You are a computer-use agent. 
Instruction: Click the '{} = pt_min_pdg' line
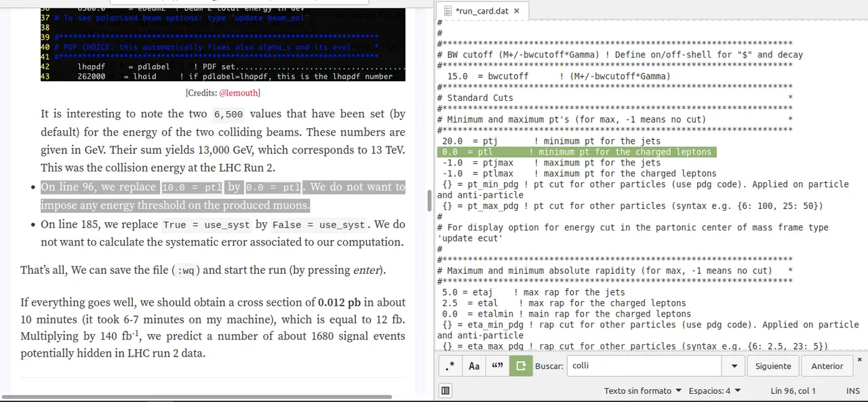[643, 189]
